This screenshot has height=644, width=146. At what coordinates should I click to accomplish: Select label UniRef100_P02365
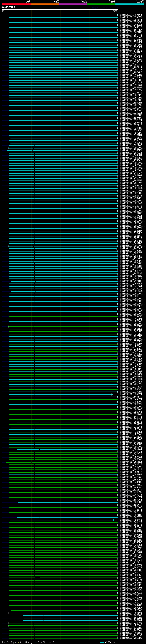(x=131, y=359)
